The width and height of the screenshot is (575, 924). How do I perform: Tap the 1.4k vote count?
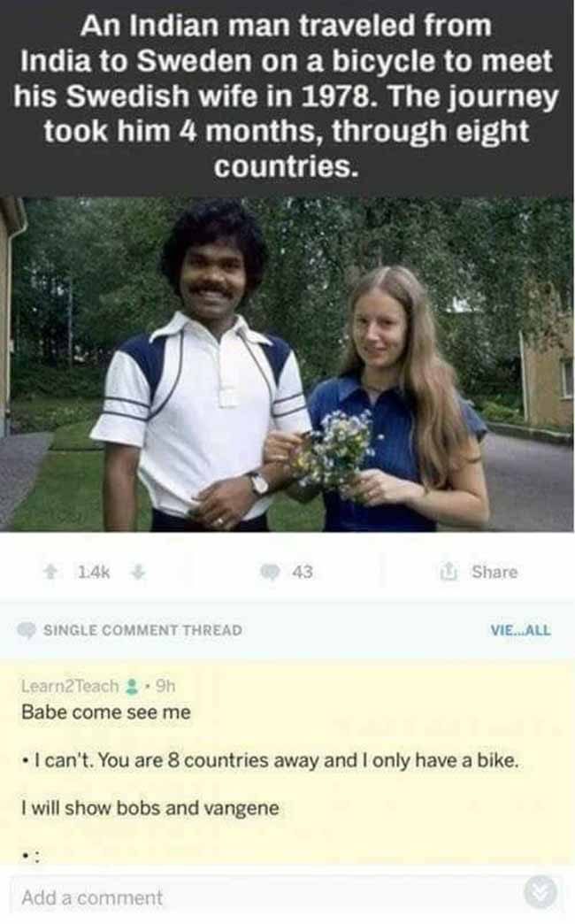click(95, 572)
